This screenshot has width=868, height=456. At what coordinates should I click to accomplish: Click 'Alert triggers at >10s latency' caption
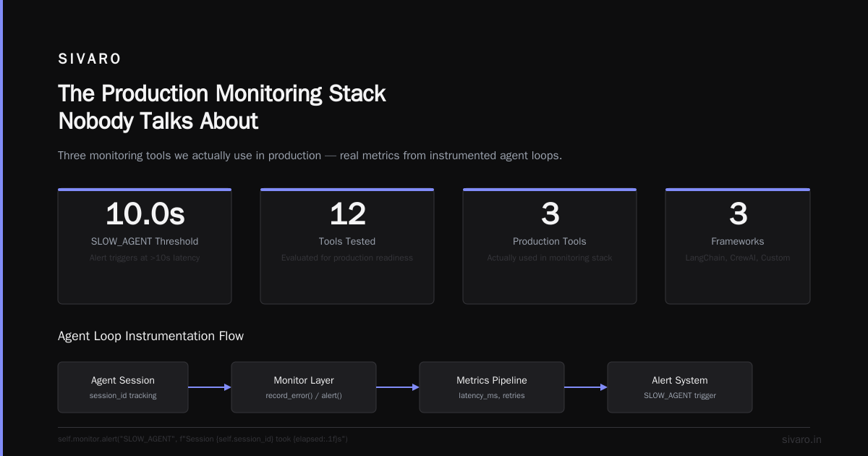(x=145, y=258)
